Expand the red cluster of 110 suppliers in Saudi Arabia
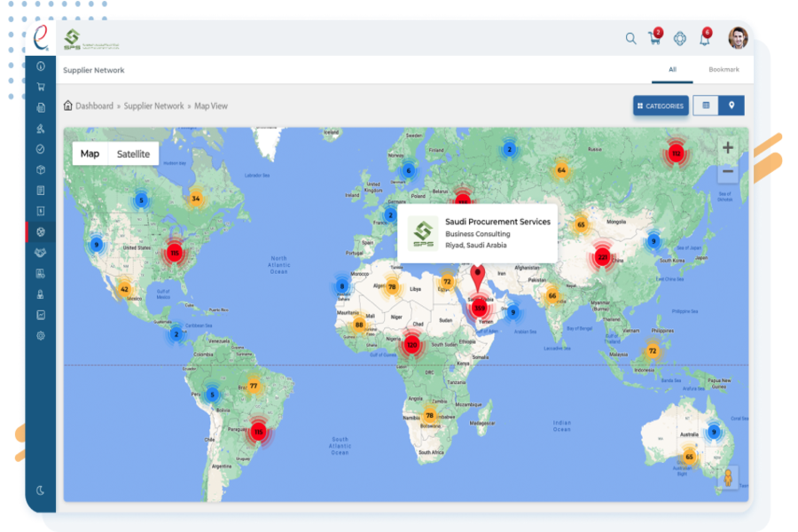The height and width of the screenshot is (532, 798). pos(478,308)
